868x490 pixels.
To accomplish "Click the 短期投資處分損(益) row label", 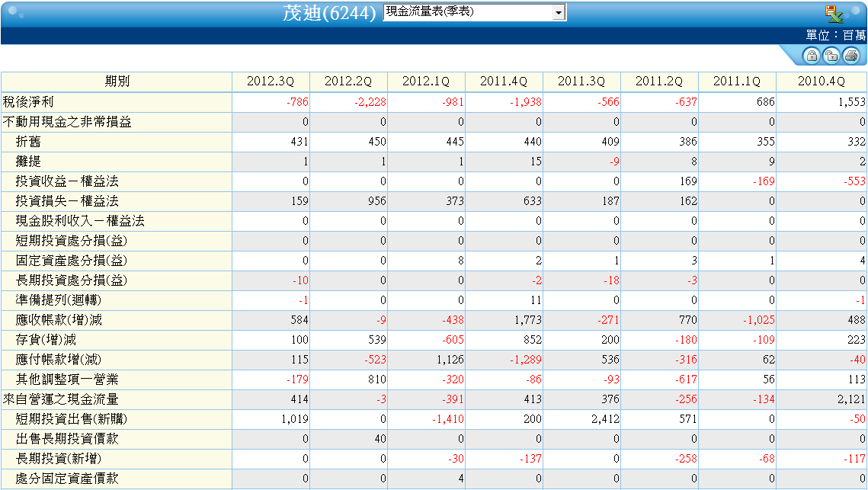I will 72,241.
